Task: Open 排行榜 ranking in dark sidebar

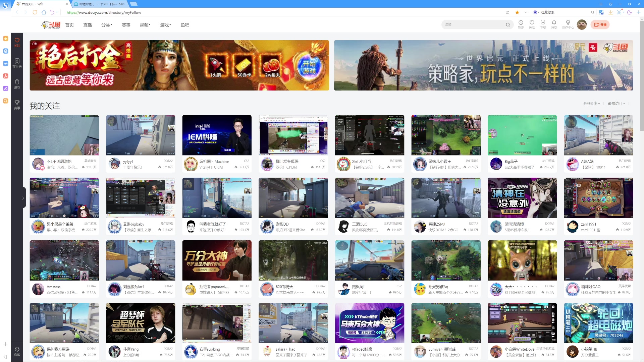Action: [17, 63]
